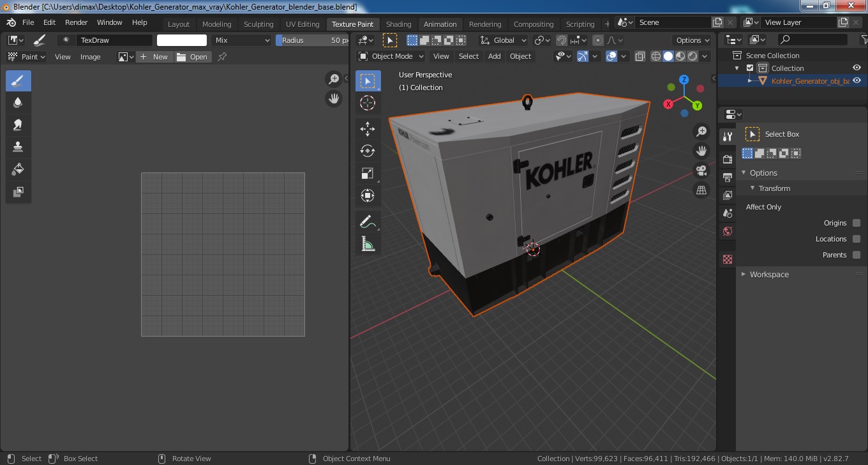Open Scene properties tab
The width and height of the screenshot is (868, 465).
728,213
